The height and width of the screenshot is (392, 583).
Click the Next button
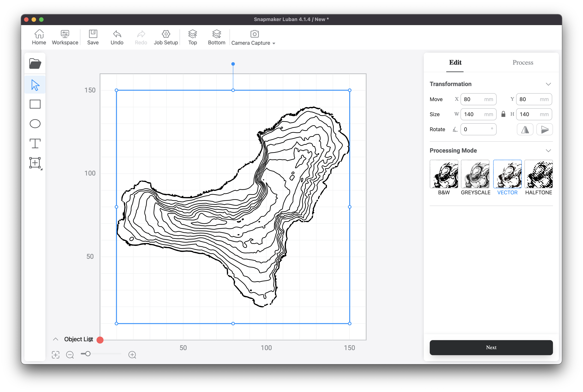click(491, 347)
